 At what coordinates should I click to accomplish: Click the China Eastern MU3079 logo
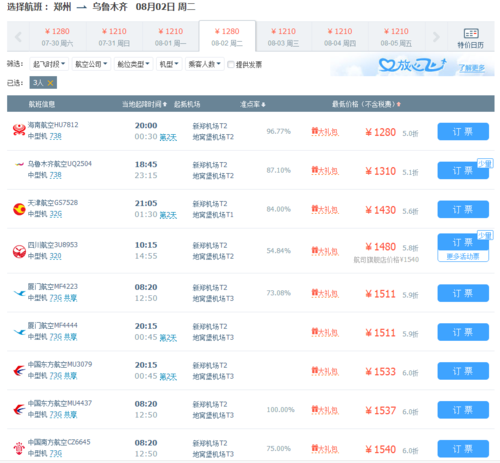(x=19, y=370)
